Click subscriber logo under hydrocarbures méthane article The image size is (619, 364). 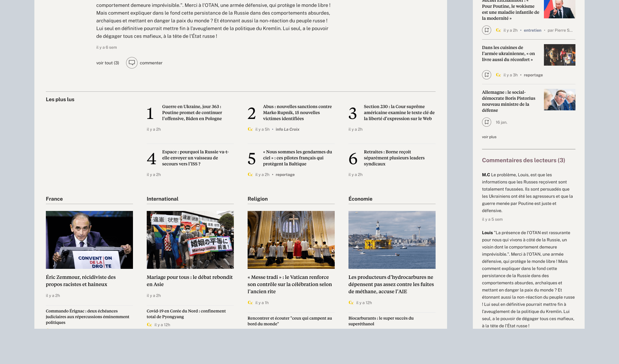point(351,303)
